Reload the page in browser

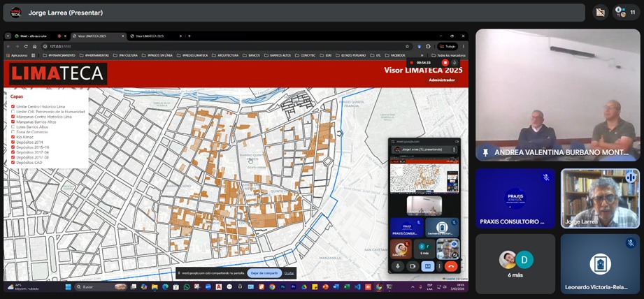coord(26,46)
